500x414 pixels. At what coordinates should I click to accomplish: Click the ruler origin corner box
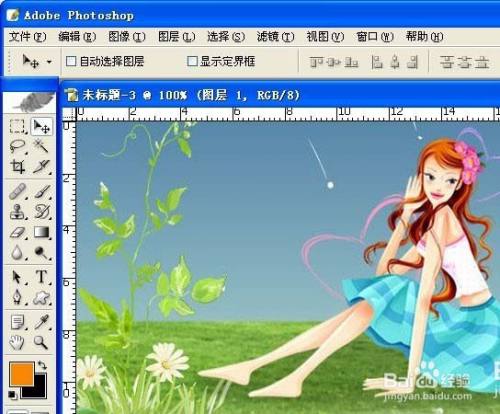[x=69, y=114]
